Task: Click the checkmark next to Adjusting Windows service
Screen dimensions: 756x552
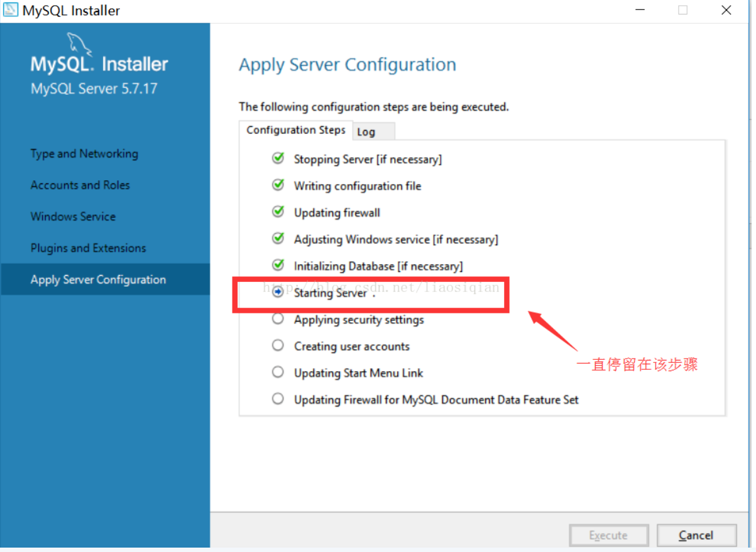Action: point(278,238)
